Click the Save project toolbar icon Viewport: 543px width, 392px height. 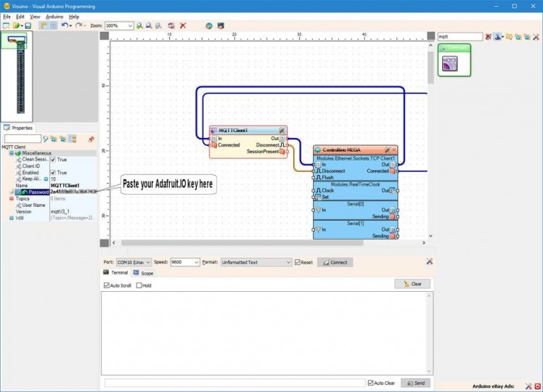coord(28,25)
